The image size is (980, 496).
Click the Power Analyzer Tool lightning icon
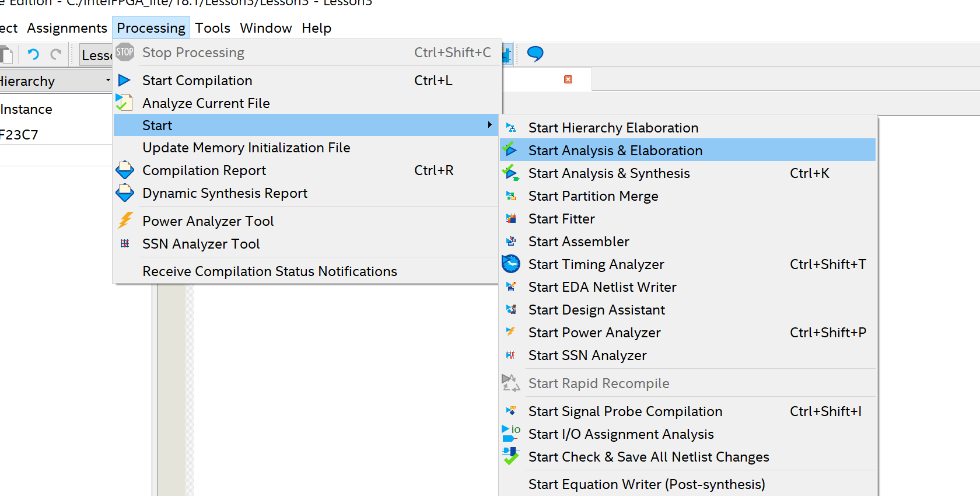click(x=125, y=221)
